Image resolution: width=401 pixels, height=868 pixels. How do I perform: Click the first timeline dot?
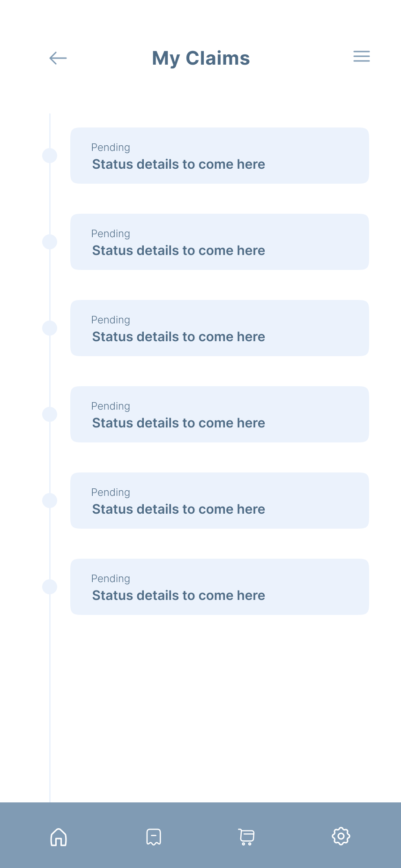50,156
